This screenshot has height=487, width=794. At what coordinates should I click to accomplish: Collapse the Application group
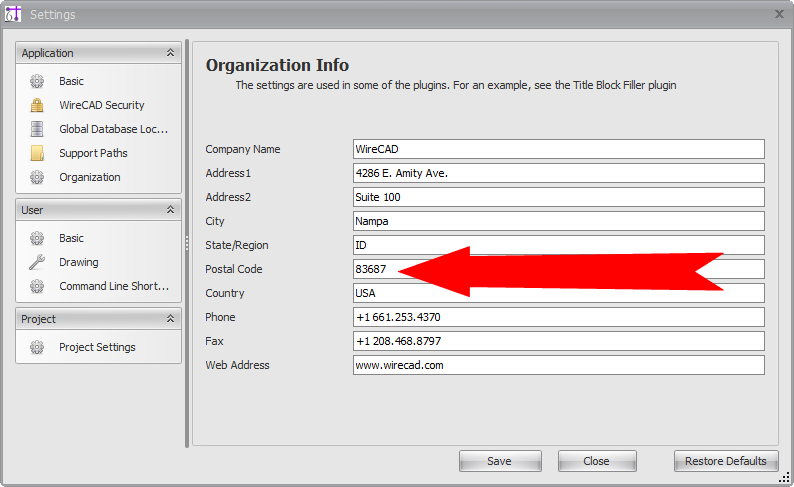(171, 53)
